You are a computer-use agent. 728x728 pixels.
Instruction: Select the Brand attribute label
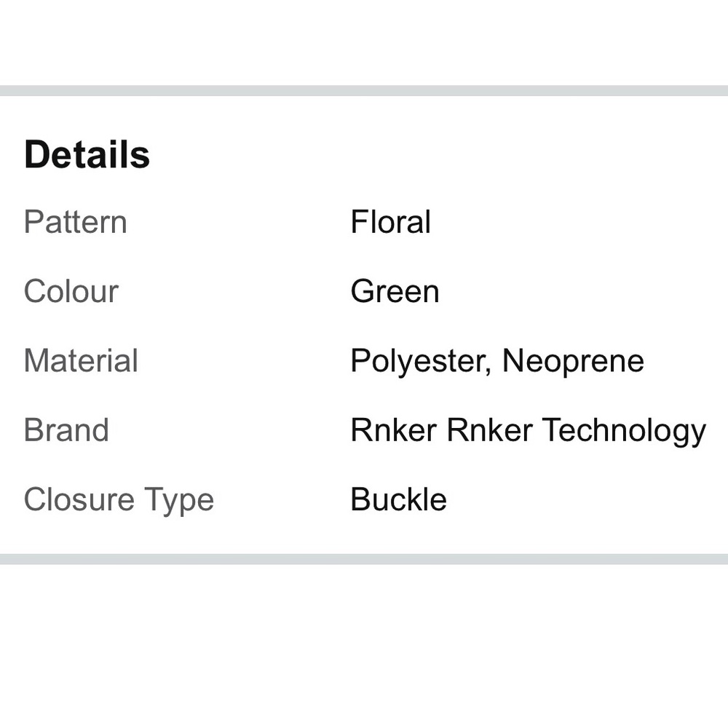pos(66,430)
